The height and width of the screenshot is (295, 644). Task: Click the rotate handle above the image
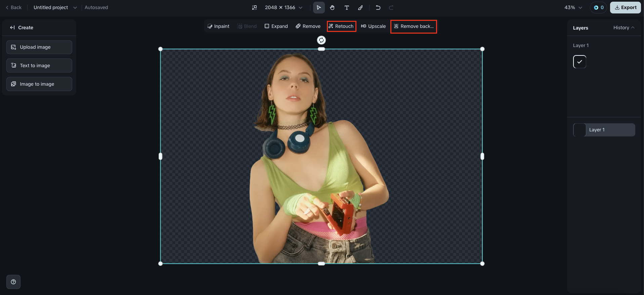tap(321, 40)
